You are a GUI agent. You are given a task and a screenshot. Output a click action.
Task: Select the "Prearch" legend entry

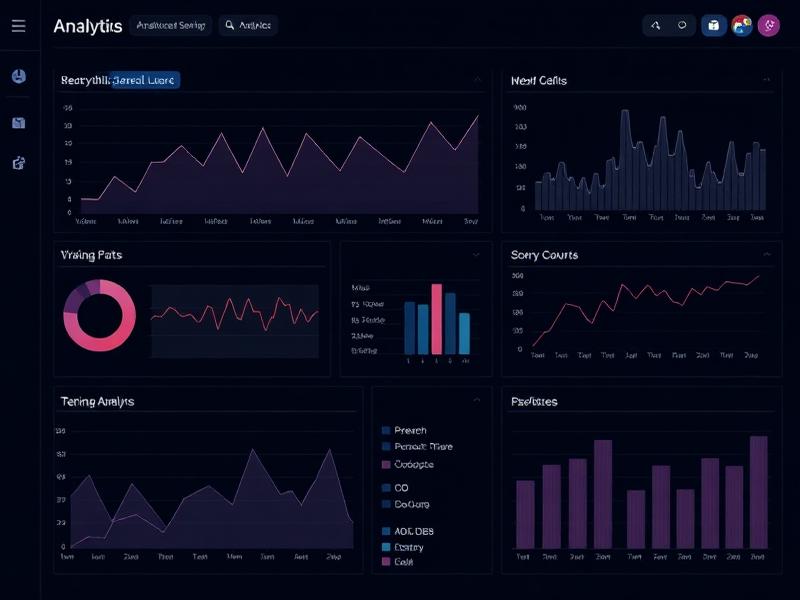click(405, 430)
